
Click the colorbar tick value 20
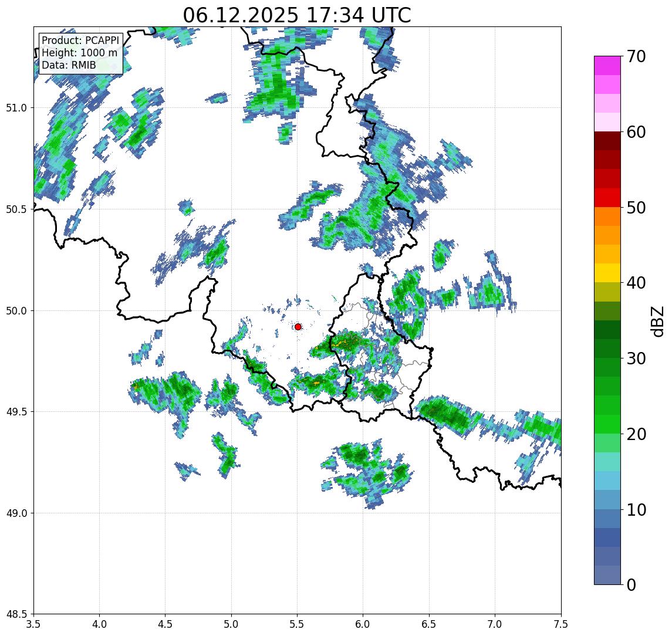pos(636,434)
